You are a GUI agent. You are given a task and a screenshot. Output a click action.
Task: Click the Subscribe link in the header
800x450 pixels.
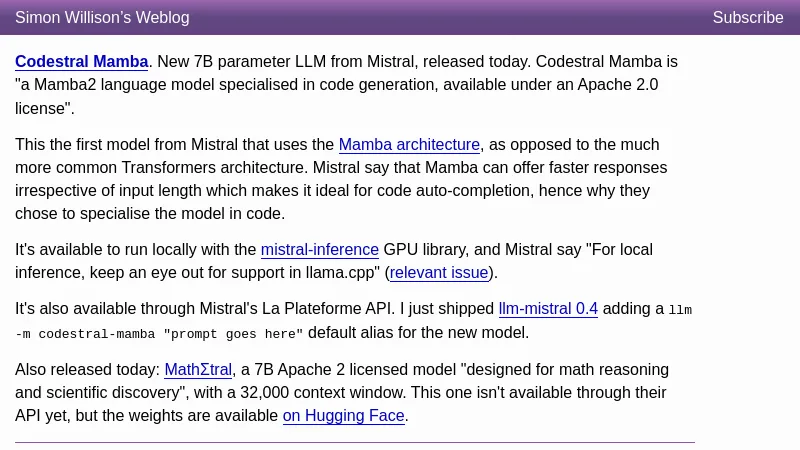[748, 17]
